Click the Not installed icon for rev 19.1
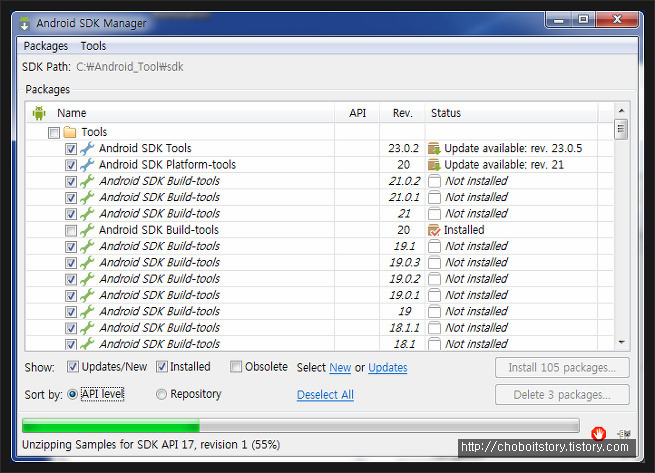655x473 pixels. (434, 246)
